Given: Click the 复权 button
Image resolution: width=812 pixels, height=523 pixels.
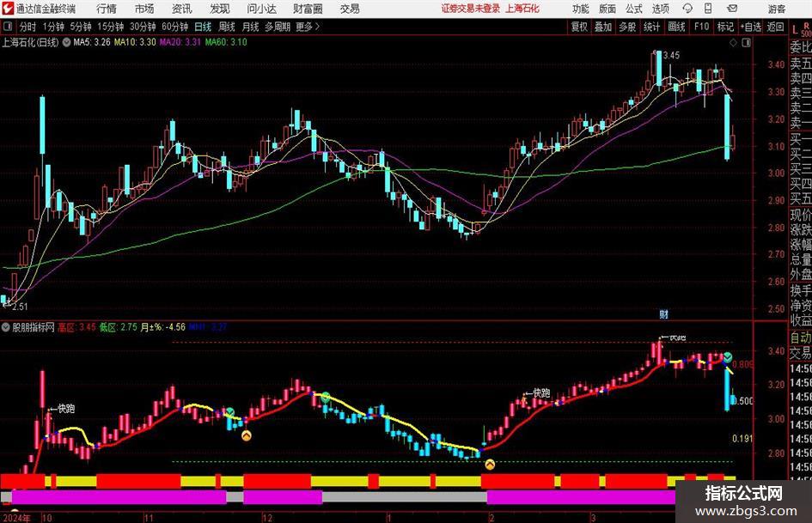Looking at the screenshot, I should [x=579, y=27].
